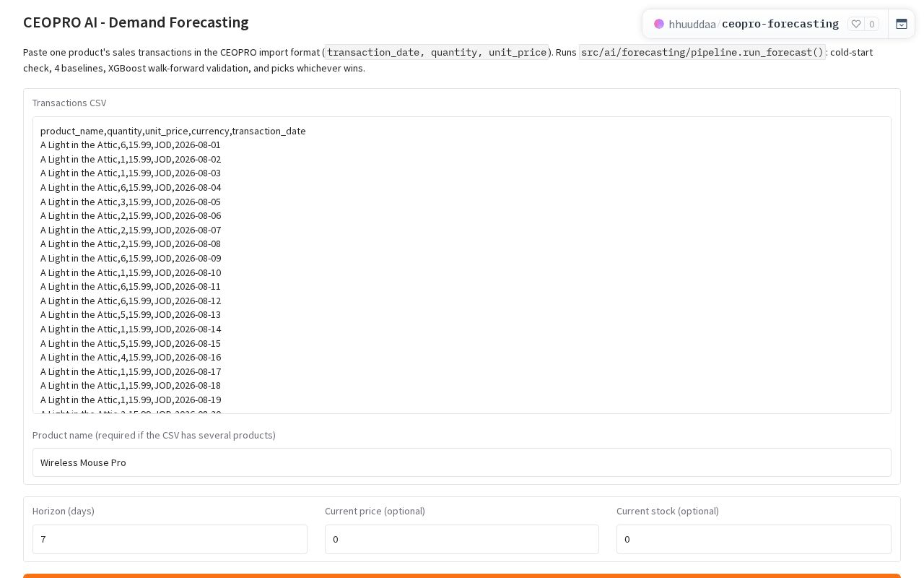Viewport: 924px width, 578px height.
Task: Click the CSV row dated 2026-08-14
Action: point(131,329)
